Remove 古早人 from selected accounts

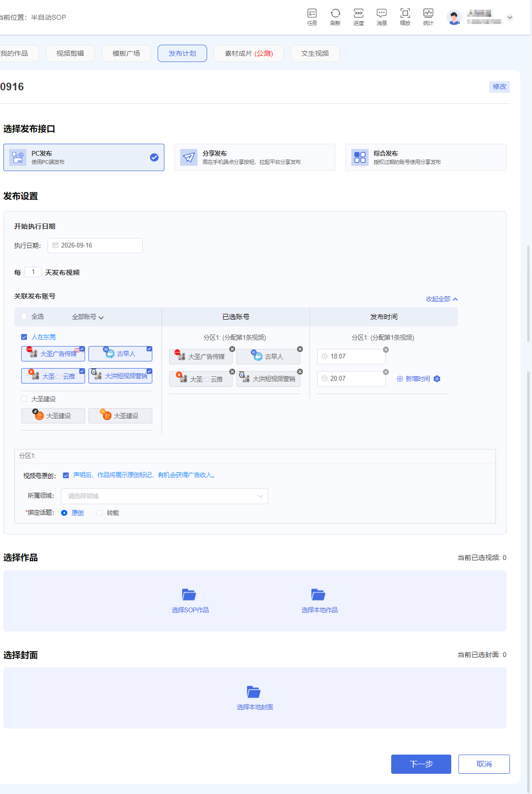point(300,349)
